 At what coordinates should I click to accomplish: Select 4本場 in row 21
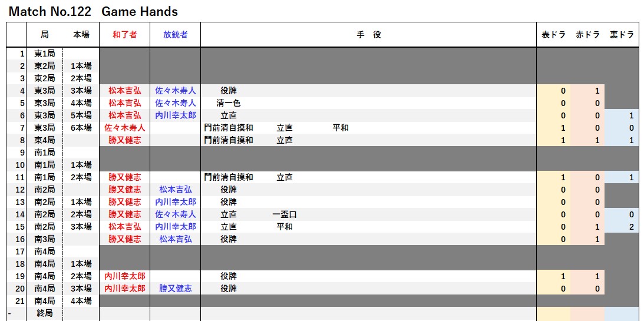pyautogui.click(x=81, y=300)
